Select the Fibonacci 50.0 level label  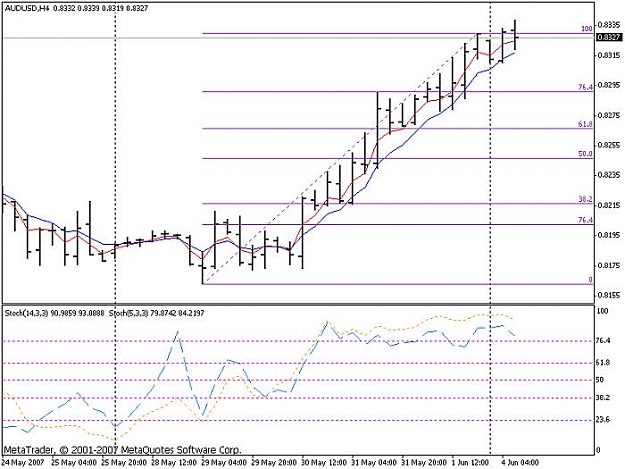(x=585, y=154)
